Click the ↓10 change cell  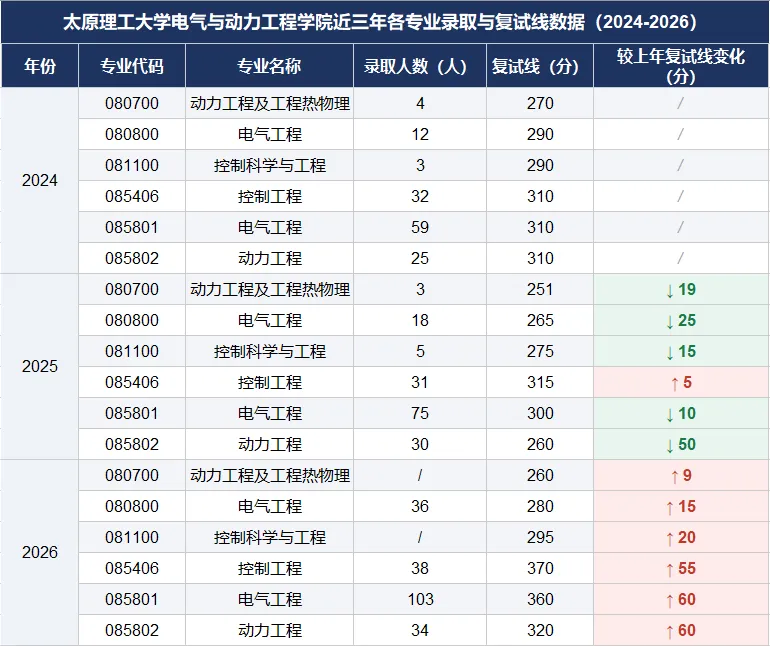(681, 413)
